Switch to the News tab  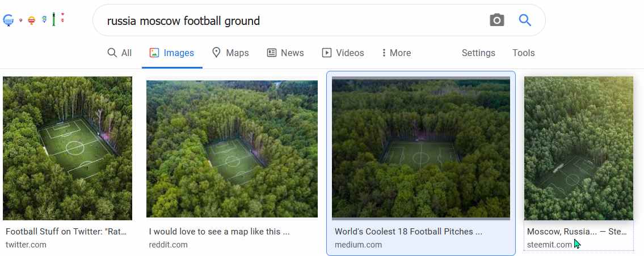pos(285,53)
